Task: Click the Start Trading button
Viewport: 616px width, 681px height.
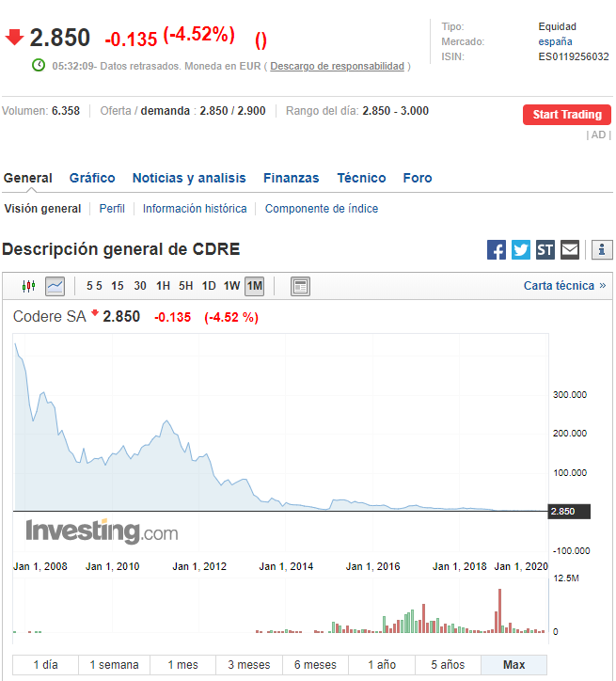Action: tap(566, 115)
